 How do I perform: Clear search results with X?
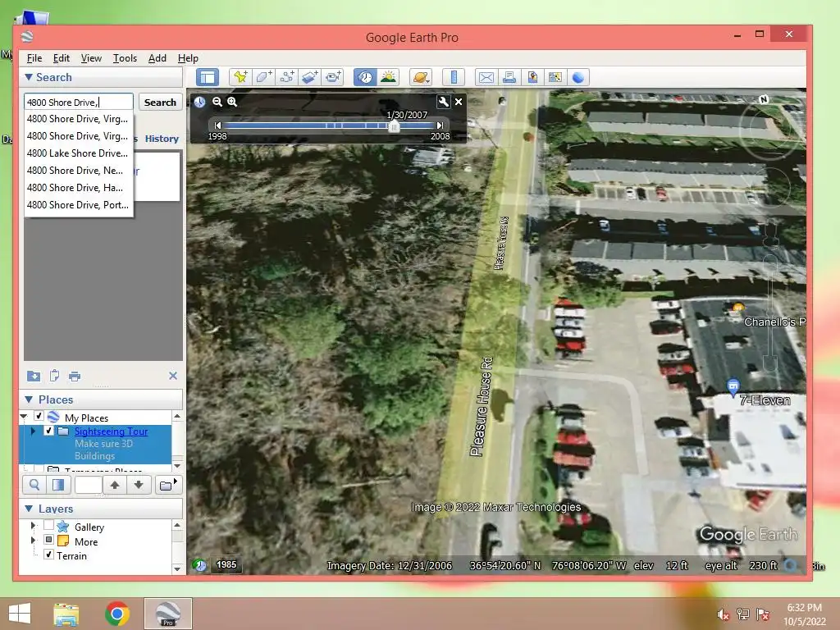[173, 376]
